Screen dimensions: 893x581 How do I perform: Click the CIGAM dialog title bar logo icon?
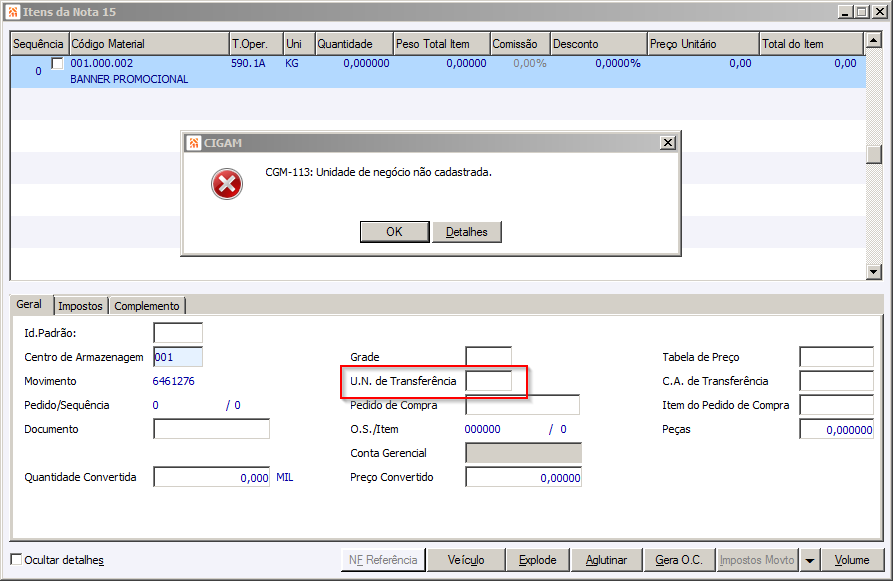tap(194, 143)
